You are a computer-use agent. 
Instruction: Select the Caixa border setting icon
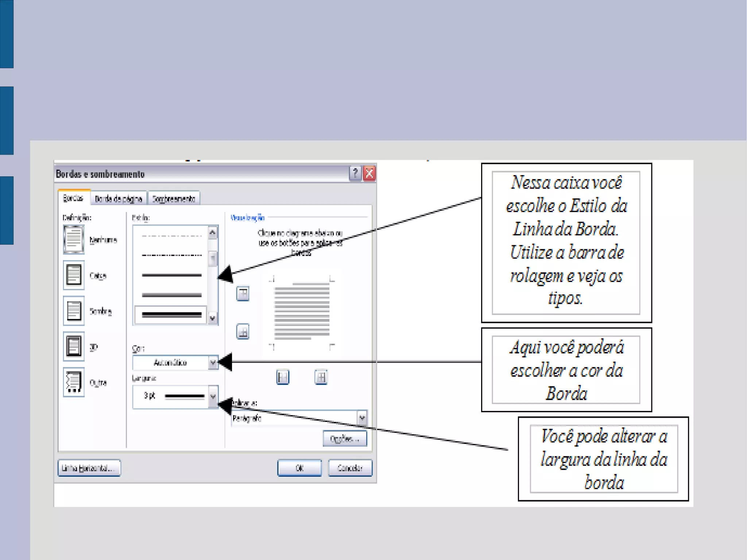click(74, 275)
